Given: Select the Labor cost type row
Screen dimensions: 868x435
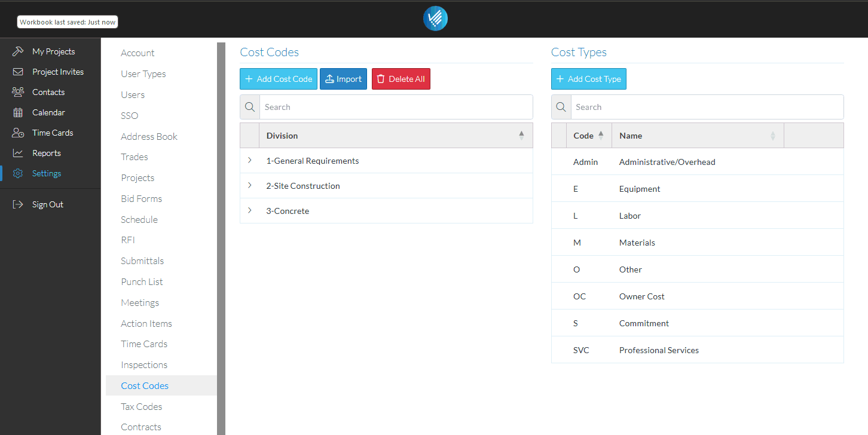Looking at the screenshot, I should point(697,216).
